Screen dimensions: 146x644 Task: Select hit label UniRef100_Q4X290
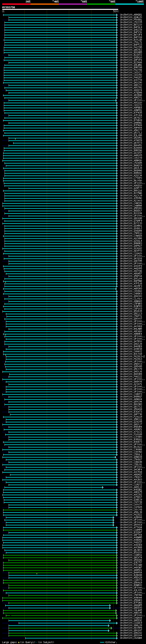click(131, 82)
